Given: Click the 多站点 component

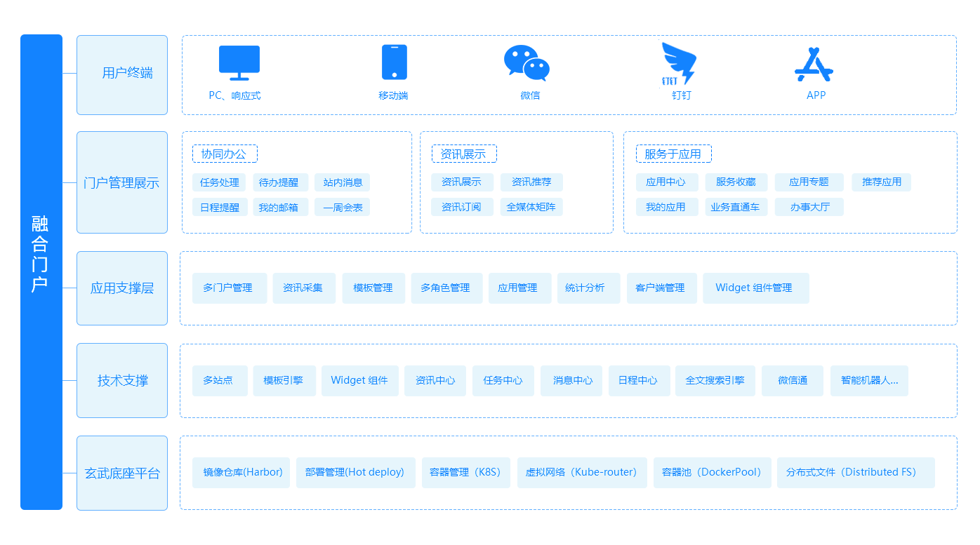Looking at the screenshot, I should tap(220, 381).
